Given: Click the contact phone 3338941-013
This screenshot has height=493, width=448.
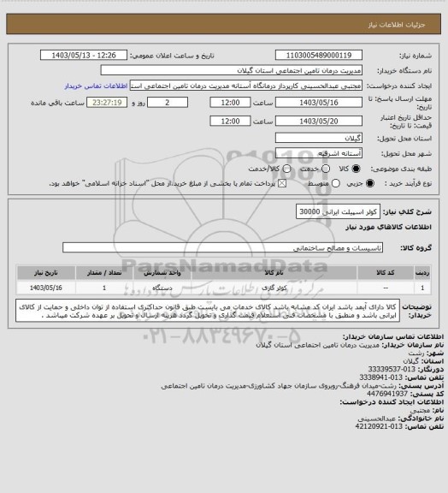Looking at the screenshot, I should tap(380, 377).
